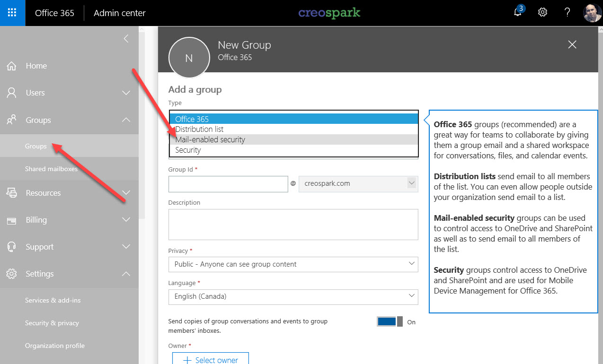Collapse the Settings menu chevron

coord(126,274)
